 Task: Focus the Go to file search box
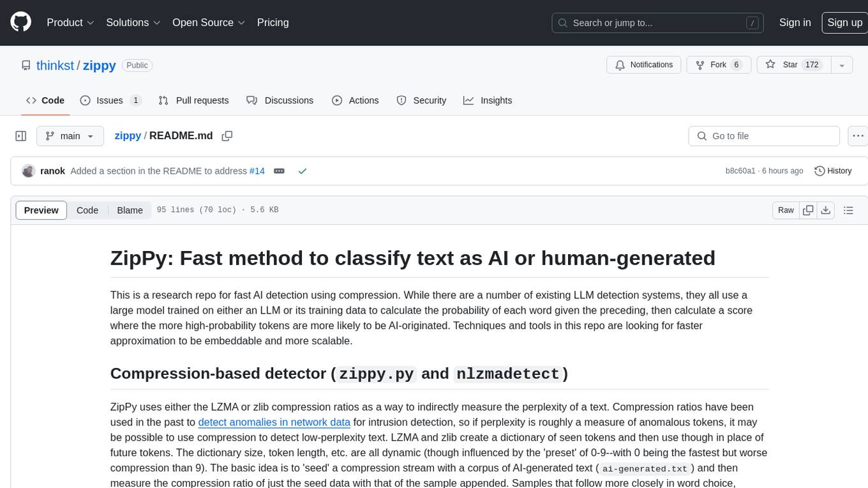click(x=764, y=136)
